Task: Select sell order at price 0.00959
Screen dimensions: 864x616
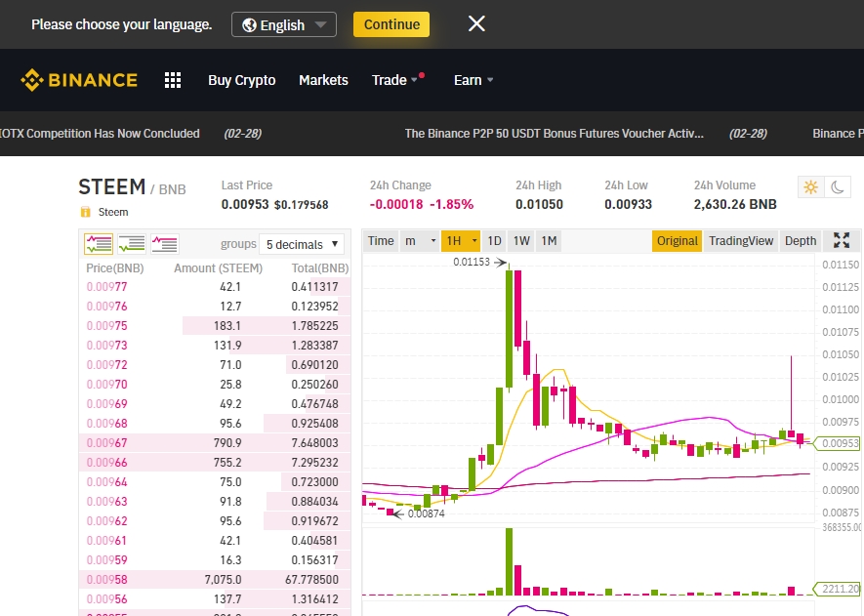Action: (215, 560)
